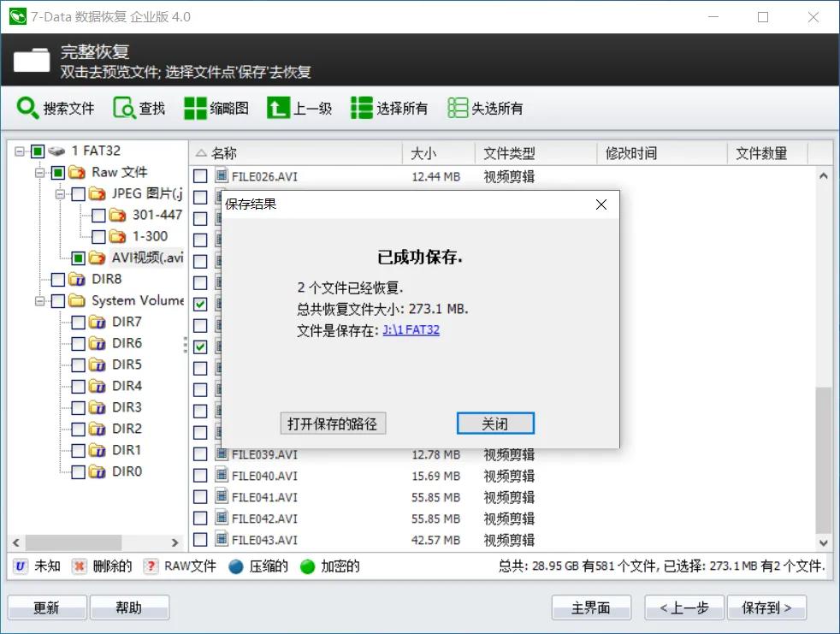Expand the System Volume tree node
The height and width of the screenshot is (634, 840).
click(x=40, y=300)
